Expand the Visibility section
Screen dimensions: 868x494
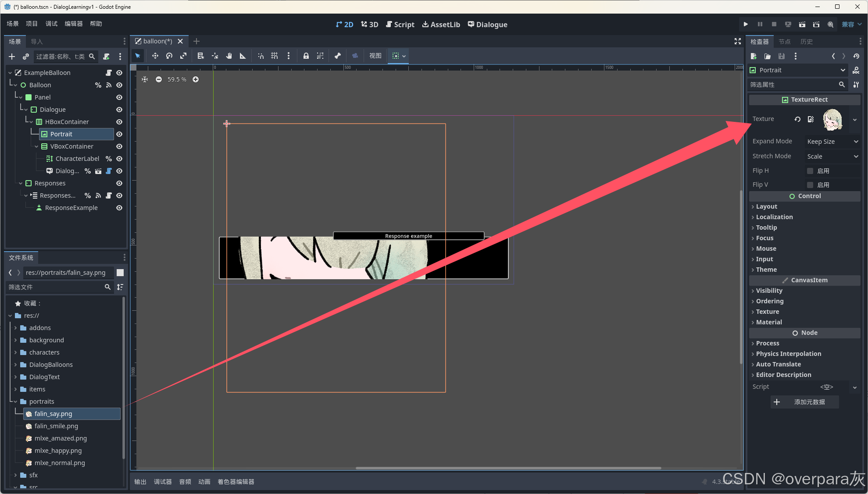coord(769,291)
